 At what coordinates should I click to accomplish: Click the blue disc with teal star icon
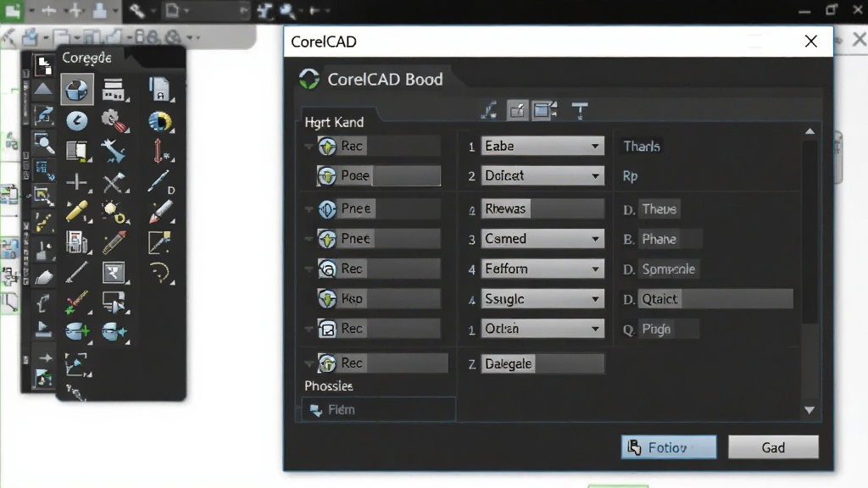pos(114,331)
